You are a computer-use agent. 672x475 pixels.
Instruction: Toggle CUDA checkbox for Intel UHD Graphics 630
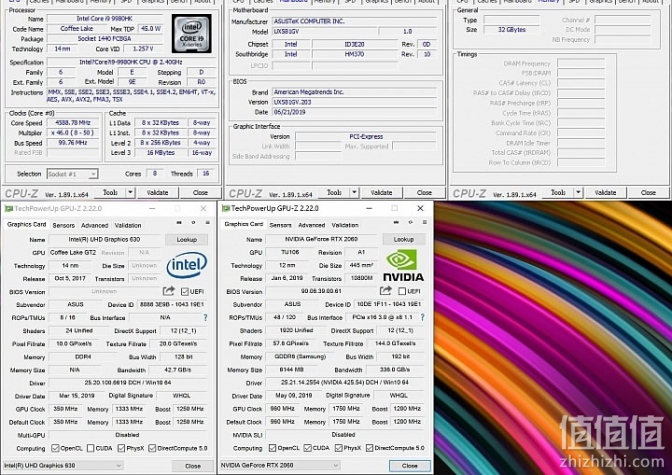coord(90,448)
